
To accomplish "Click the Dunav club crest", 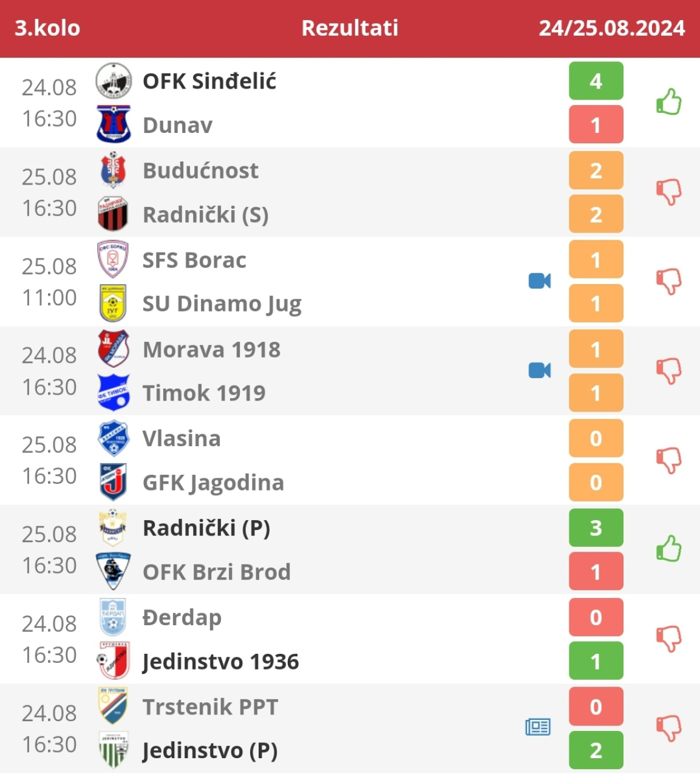I will pos(114,124).
